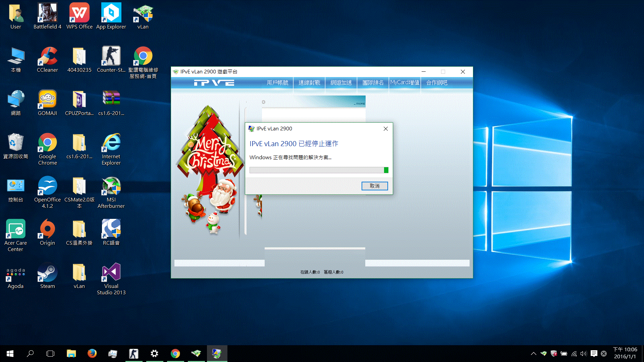This screenshot has width=644, height=362.
Task: Open the Windows Start menu
Action: pos(10,354)
